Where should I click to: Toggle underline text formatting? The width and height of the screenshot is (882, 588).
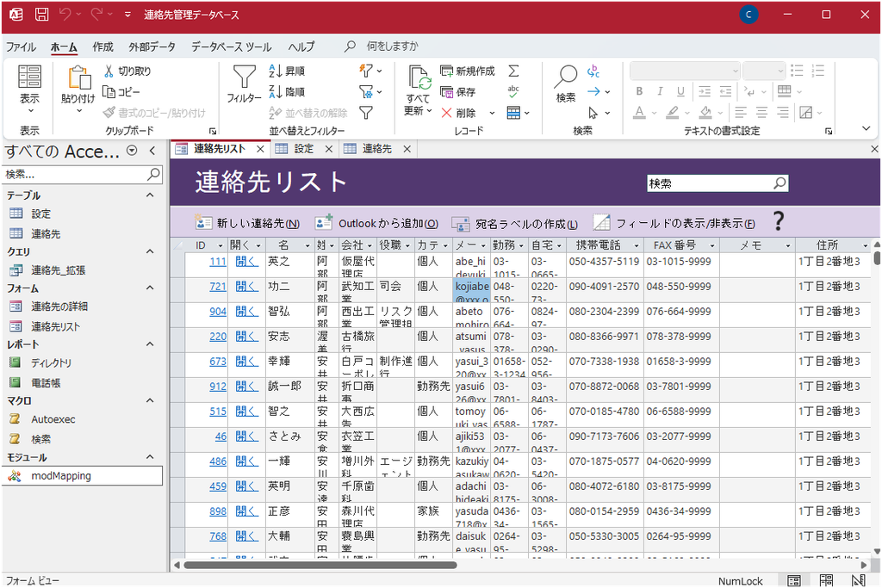click(679, 91)
